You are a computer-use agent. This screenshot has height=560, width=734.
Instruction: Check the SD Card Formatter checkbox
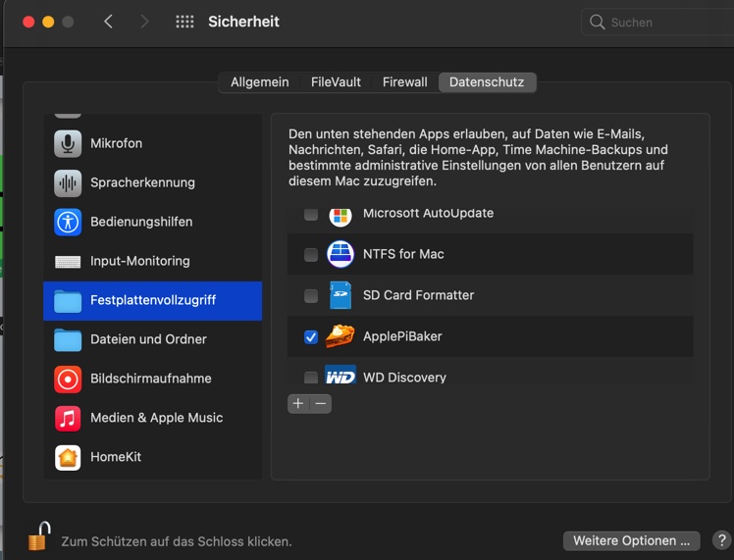311,296
